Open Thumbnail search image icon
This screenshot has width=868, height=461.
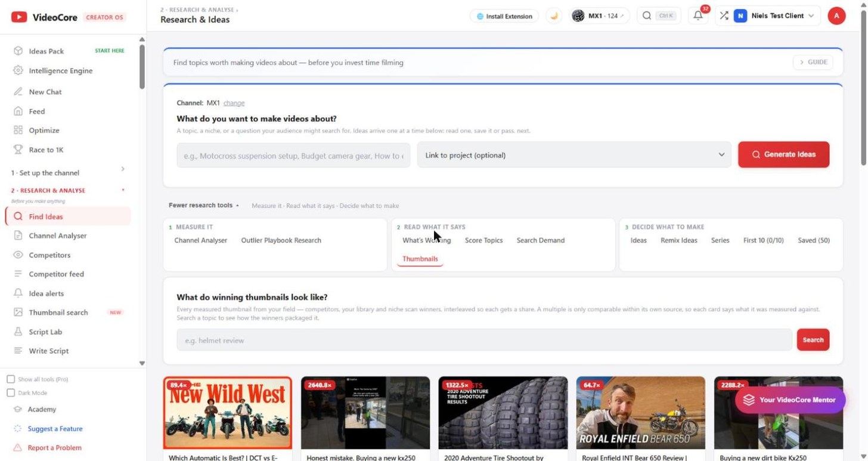(x=18, y=313)
